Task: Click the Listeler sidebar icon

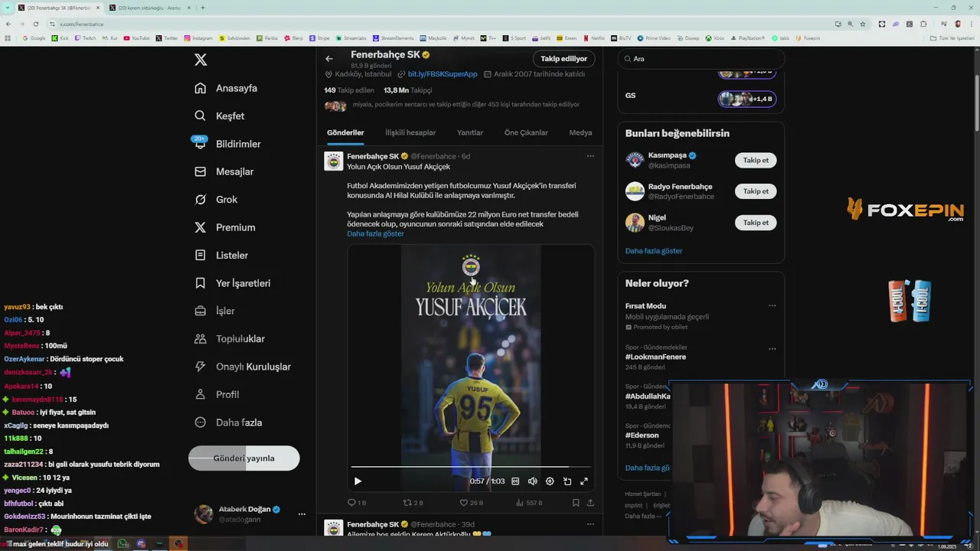Action: click(x=201, y=255)
